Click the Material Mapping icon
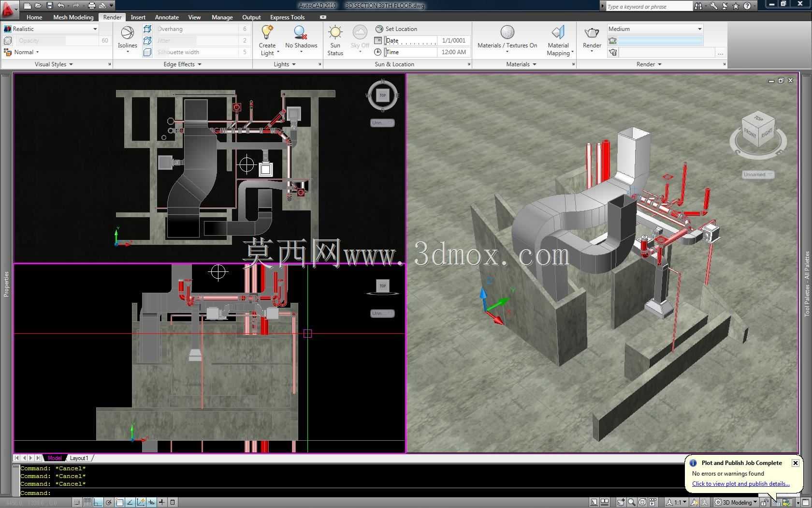This screenshot has height=508, width=812. [558, 32]
